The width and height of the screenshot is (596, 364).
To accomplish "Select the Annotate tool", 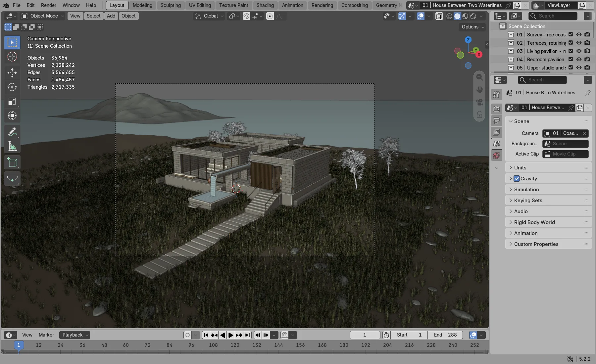I will click(x=12, y=132).
